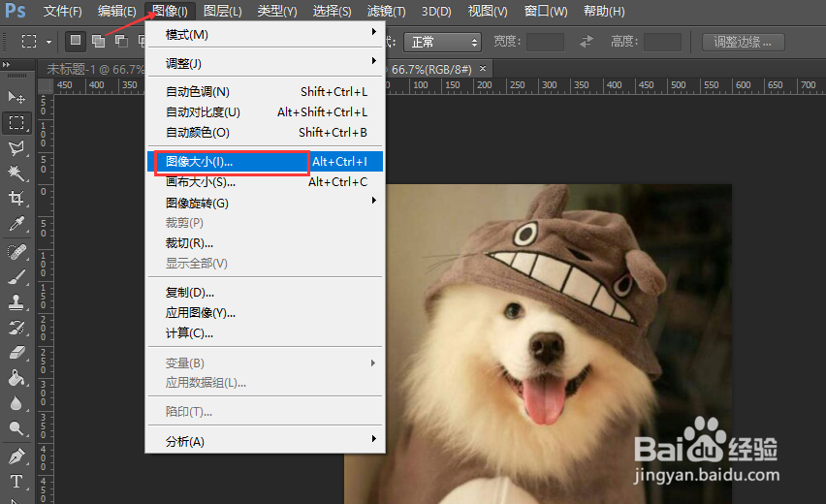Choose 自动对比度(U) menu item
The width and height of the screenshot is (826, 504).
[x=265, y=112]
